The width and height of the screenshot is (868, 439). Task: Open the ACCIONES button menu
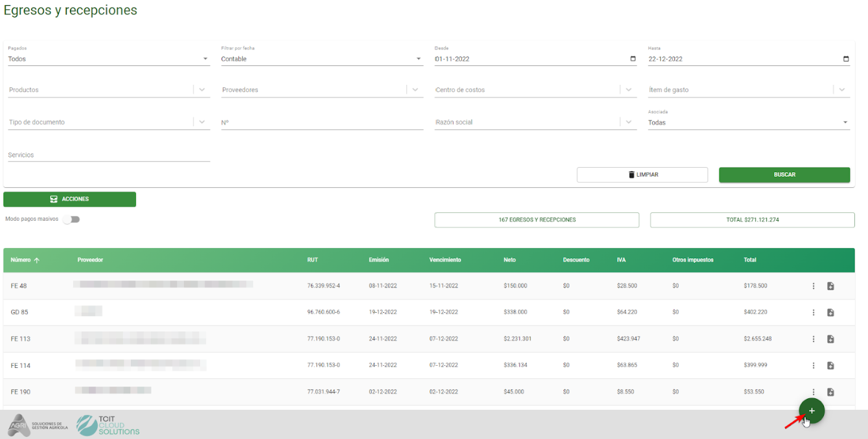[x=70, y=199]
